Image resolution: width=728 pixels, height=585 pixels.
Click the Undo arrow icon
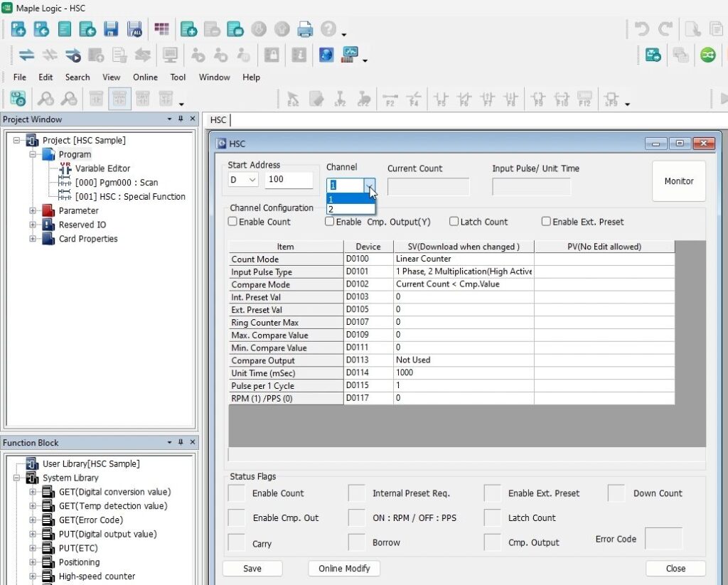pos(642,29)
